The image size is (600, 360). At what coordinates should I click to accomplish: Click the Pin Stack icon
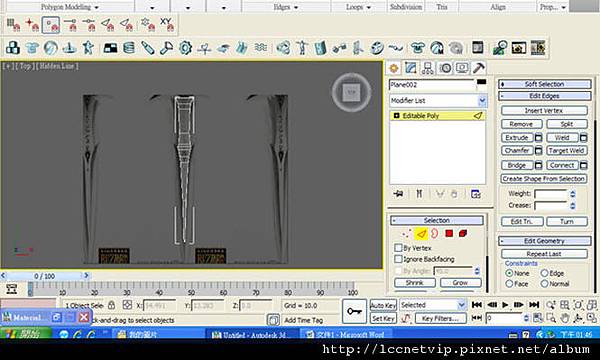398,194
